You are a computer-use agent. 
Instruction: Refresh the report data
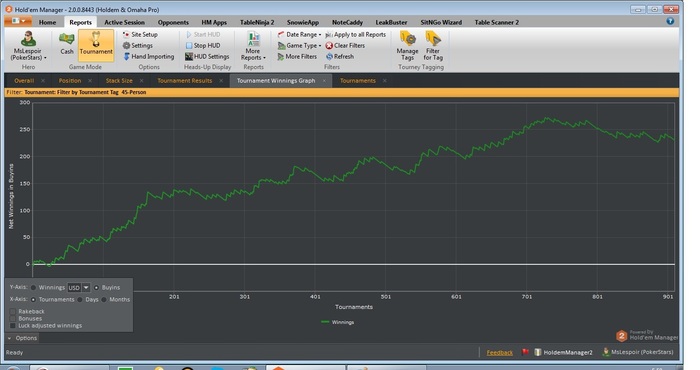tap(340, 57)
